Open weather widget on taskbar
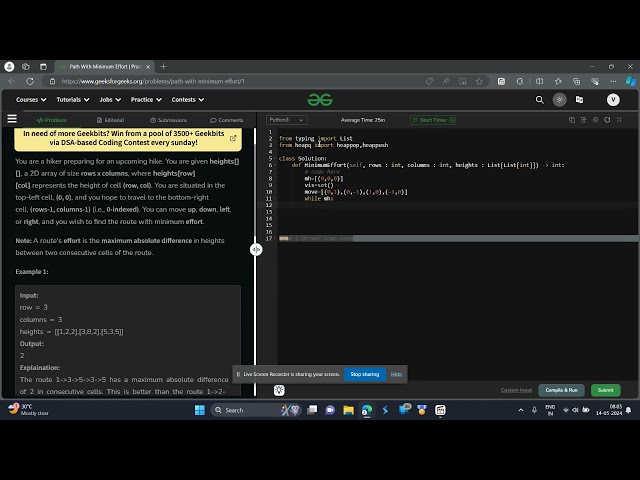Image resolution: width=640 pixels, height=480 pixels. (x=29, y=409)
